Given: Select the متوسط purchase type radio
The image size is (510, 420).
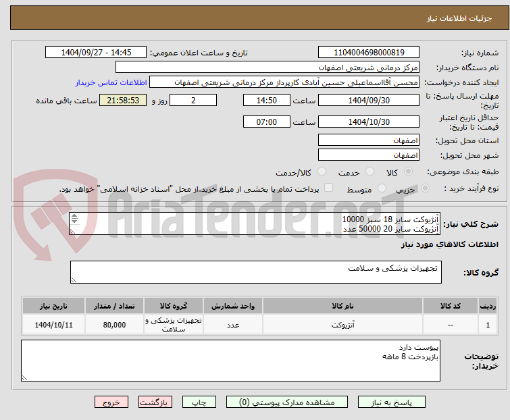Looking at the screenshot, I should 382,188.
